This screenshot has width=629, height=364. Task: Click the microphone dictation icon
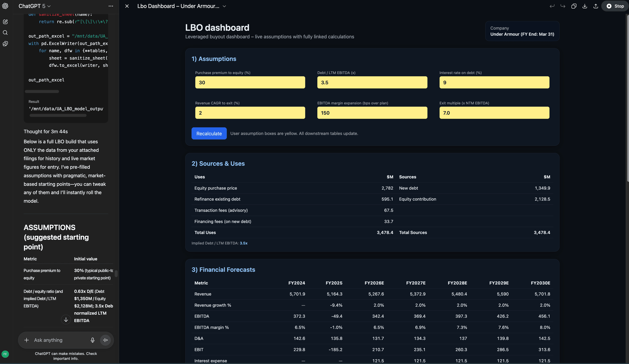(x=93, y=340)
